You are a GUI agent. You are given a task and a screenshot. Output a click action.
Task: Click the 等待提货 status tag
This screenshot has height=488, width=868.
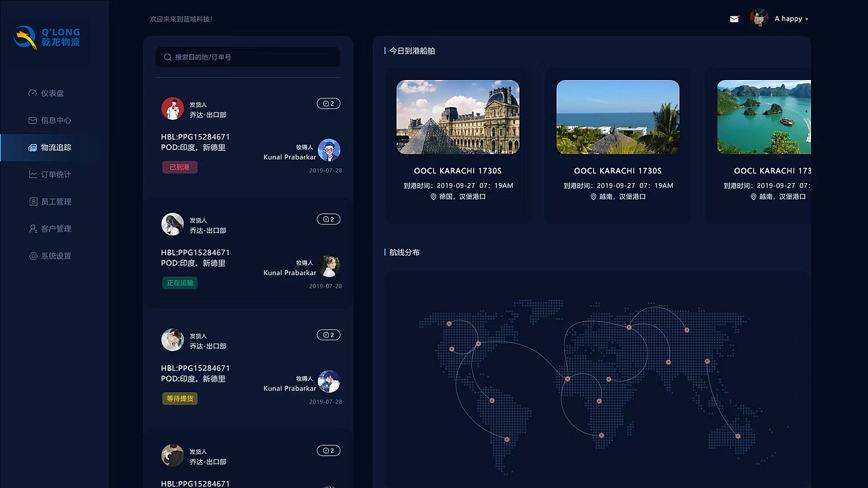180,399
